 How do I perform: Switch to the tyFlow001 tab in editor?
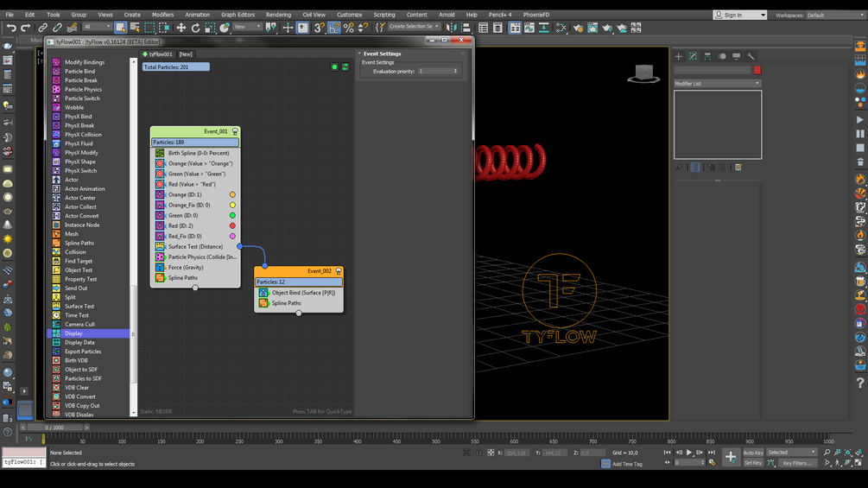tap(157, 54)
